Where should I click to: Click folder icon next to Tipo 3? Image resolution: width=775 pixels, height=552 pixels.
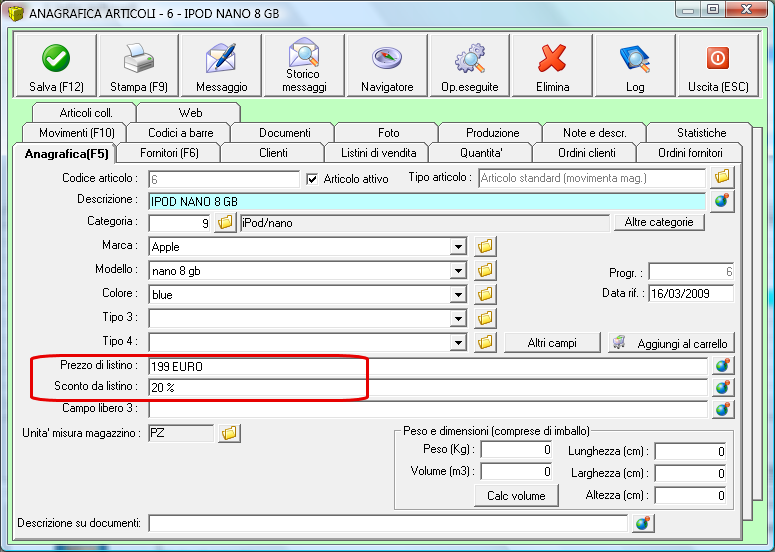(x=485, y=318)
